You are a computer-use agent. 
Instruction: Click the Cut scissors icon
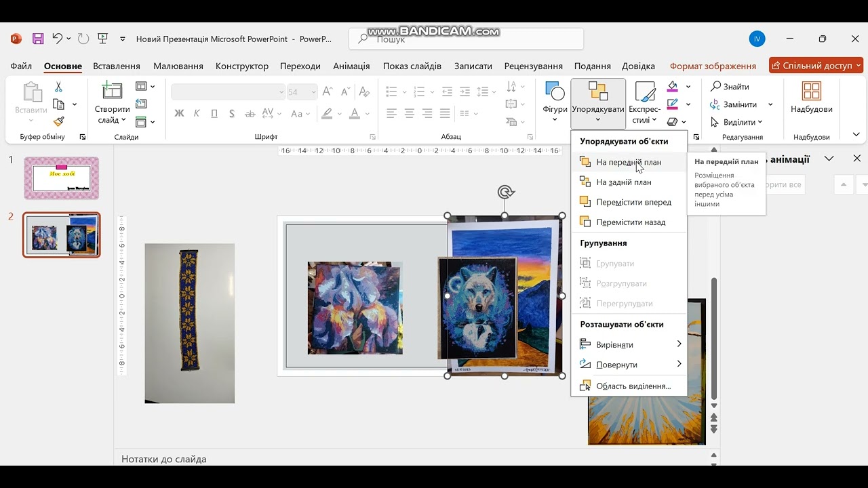58,87
